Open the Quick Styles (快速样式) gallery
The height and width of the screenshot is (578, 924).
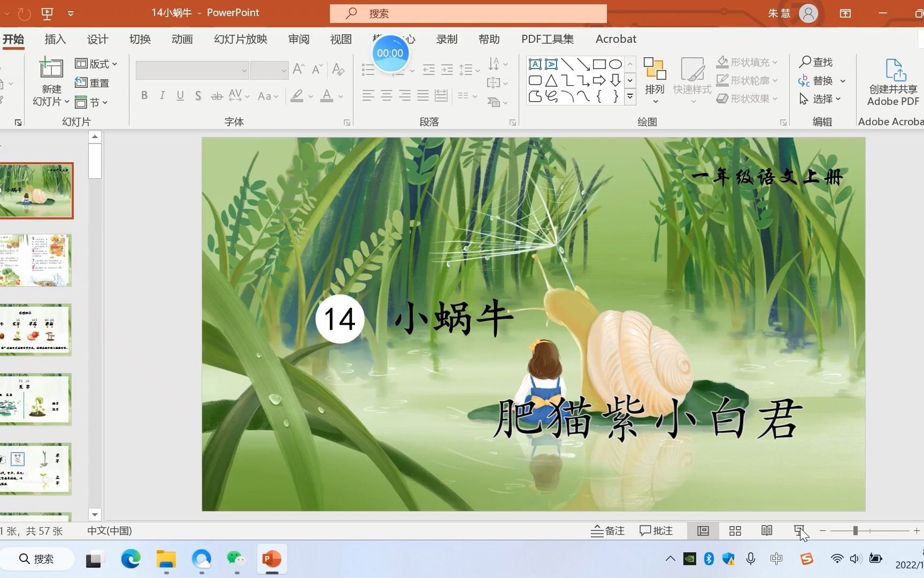pyautogui.click(x=692, y=80)
